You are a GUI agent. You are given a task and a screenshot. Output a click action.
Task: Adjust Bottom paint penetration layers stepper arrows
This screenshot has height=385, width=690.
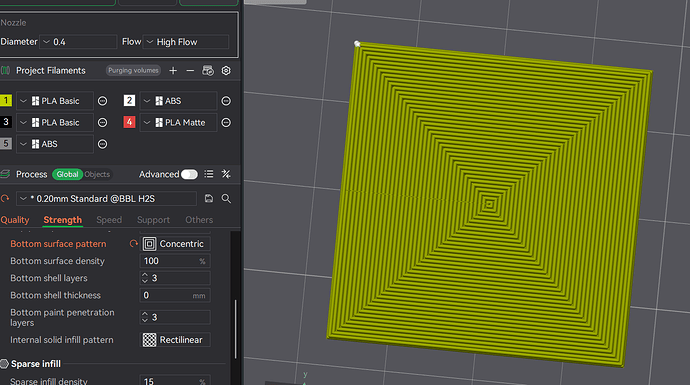145,317
